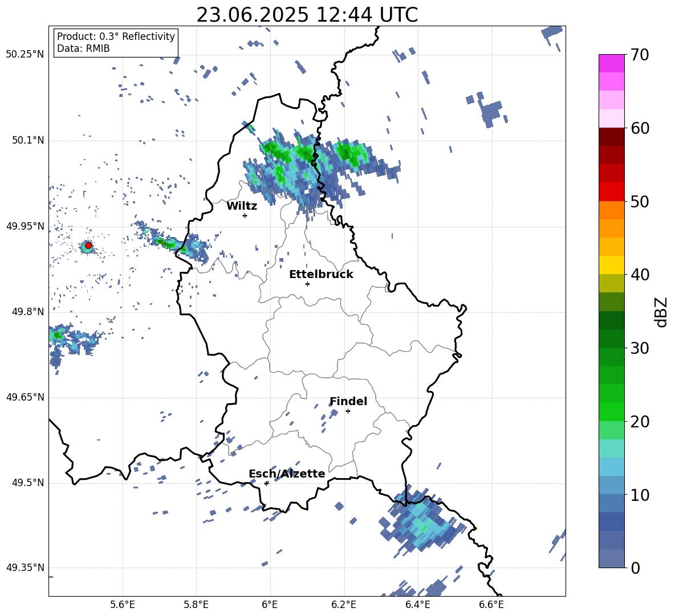Click the 'Findel' city label
Viewport: 675px width, 616px height.
click(x=348, y=401)
